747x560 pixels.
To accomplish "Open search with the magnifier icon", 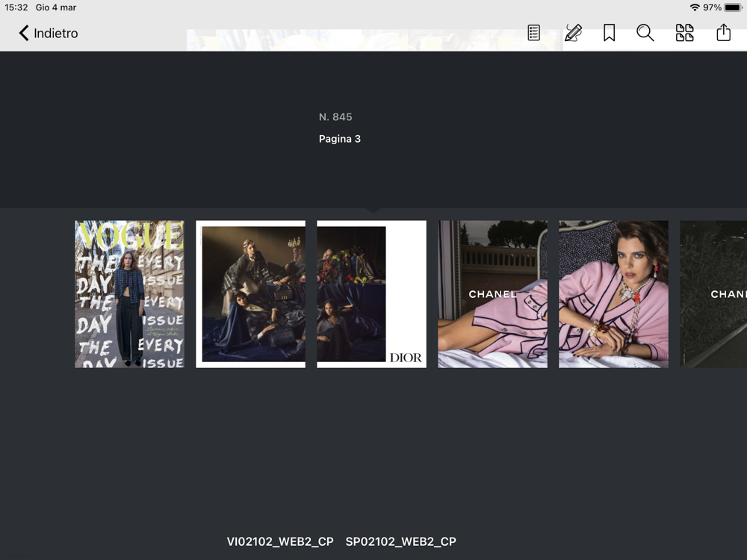I will tap(645, 33).
